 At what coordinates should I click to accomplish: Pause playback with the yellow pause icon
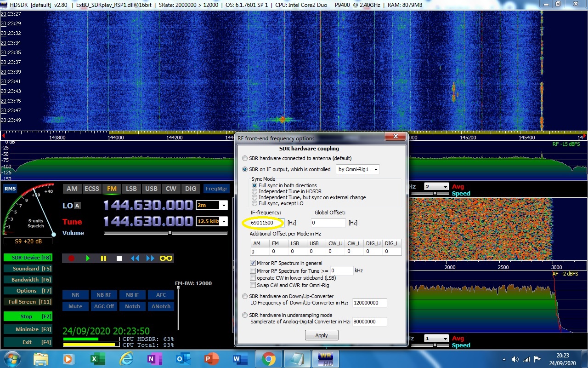[103, 259]
